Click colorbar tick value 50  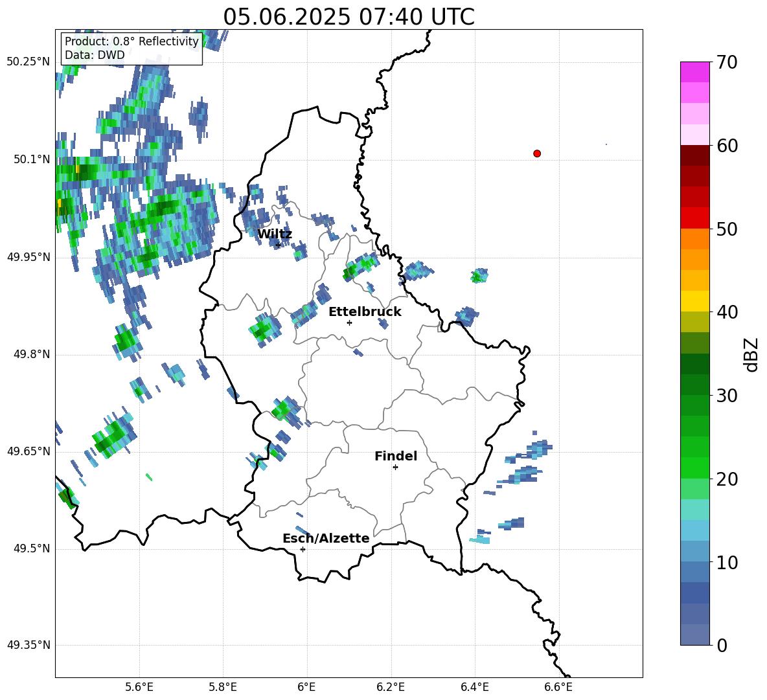click(x=727, y=229)
